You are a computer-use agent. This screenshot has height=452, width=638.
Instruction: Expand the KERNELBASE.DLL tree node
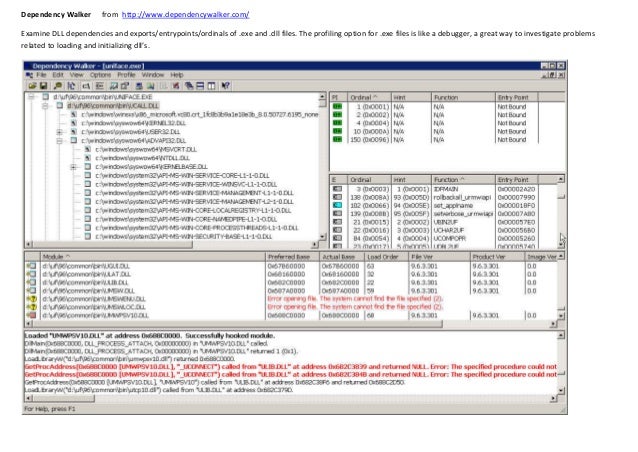(73, 167)
